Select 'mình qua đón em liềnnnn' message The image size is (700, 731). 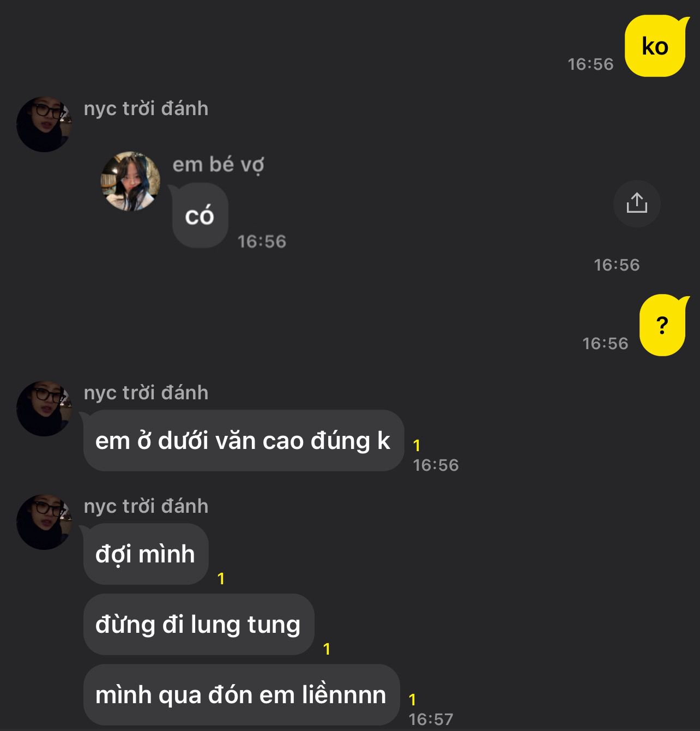pos(241,694)
